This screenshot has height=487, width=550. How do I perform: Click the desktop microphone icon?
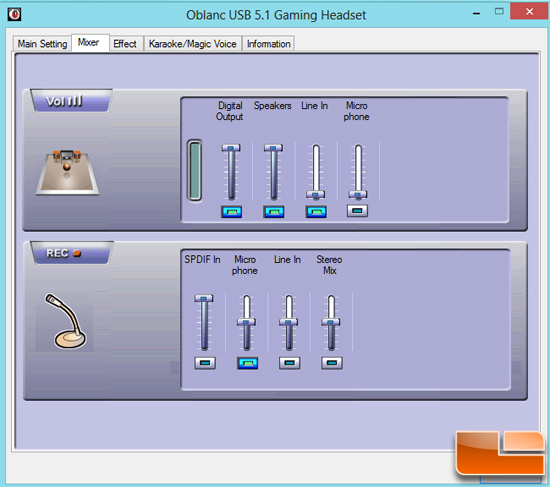[65, 321]
